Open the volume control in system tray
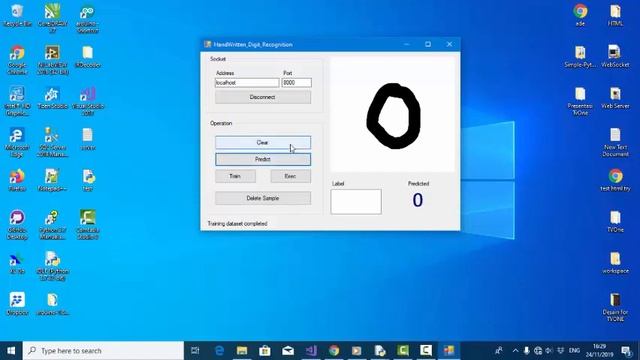640x360 pixels. [549, 351]
